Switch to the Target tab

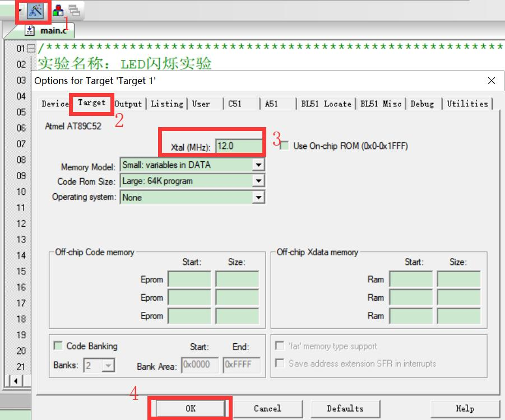click(91, 103)
